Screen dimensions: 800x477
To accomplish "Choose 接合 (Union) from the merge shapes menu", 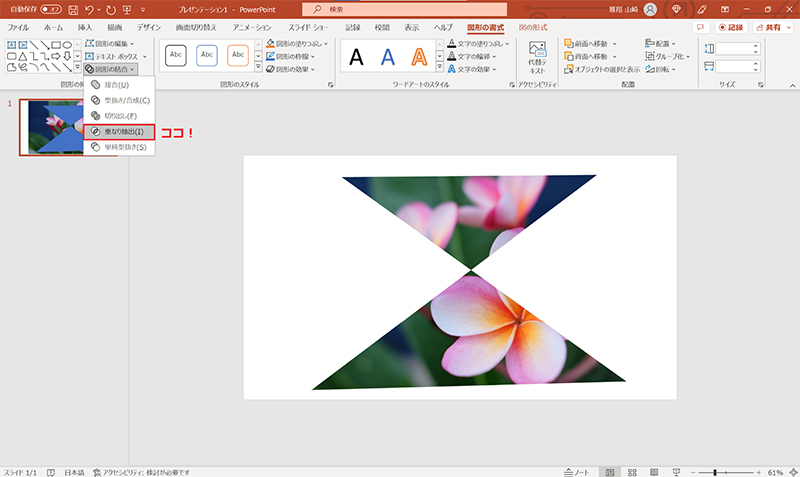I will tap(116, 85).
